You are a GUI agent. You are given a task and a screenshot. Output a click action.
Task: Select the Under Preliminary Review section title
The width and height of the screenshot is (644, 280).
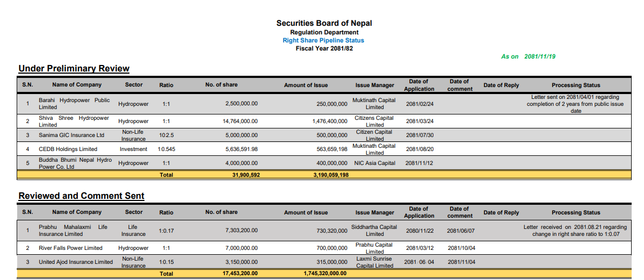tap(74, 69)
